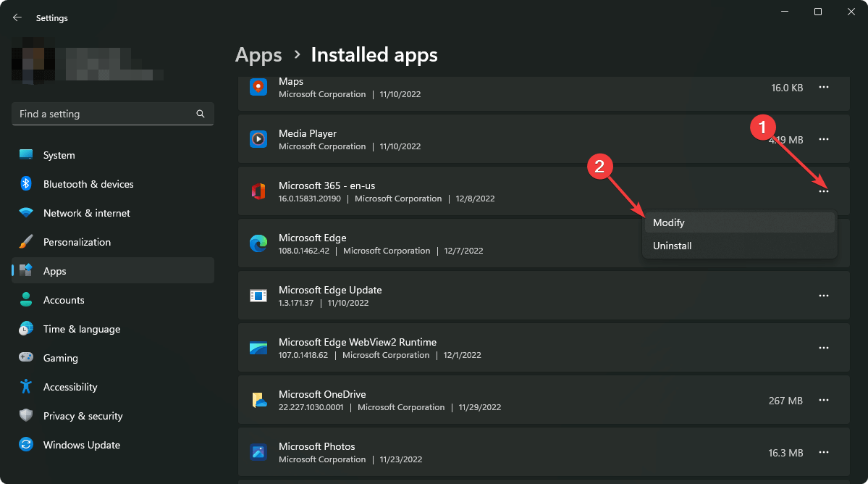Click the Microsoft Edge WebView2 Runtime title
The height and width of the screenshot is (484, 868).
[358, 342]
